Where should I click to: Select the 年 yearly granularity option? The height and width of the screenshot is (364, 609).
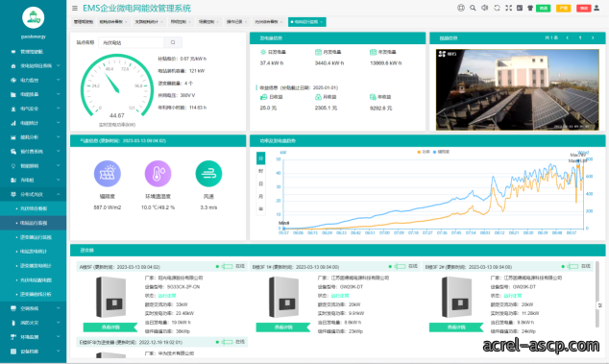click(261, 209)
